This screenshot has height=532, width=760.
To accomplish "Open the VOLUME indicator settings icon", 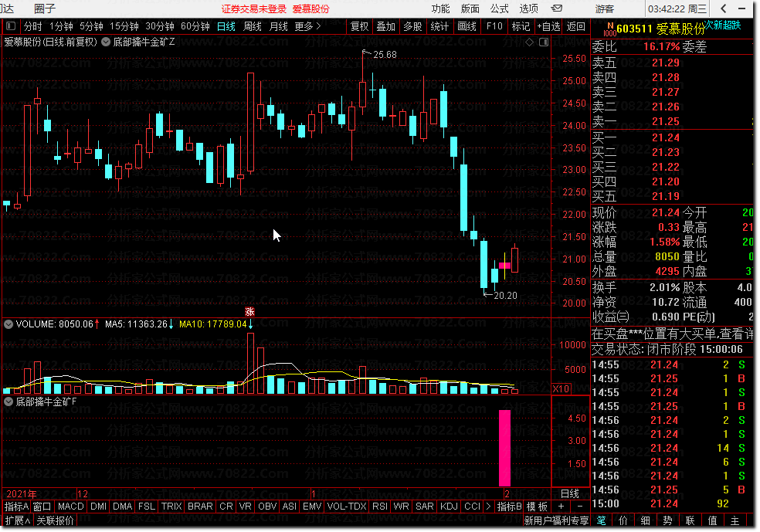I will pyautogui.click(x=8, y=324).
